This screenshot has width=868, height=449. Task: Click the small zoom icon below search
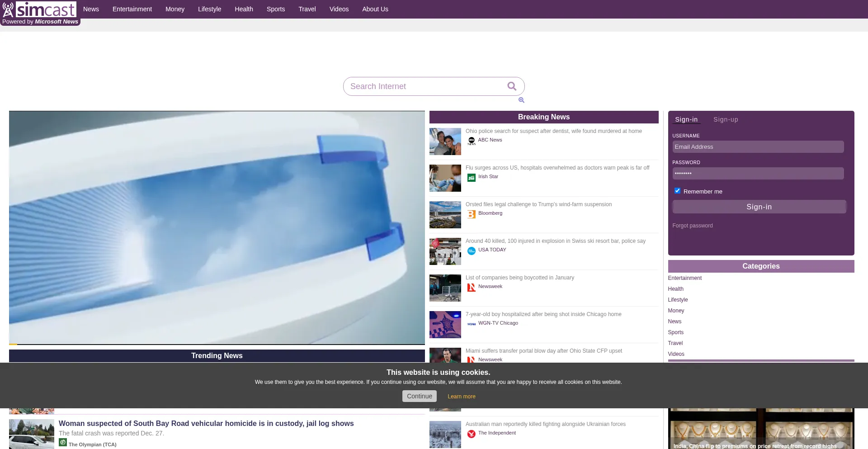(521, 100)
